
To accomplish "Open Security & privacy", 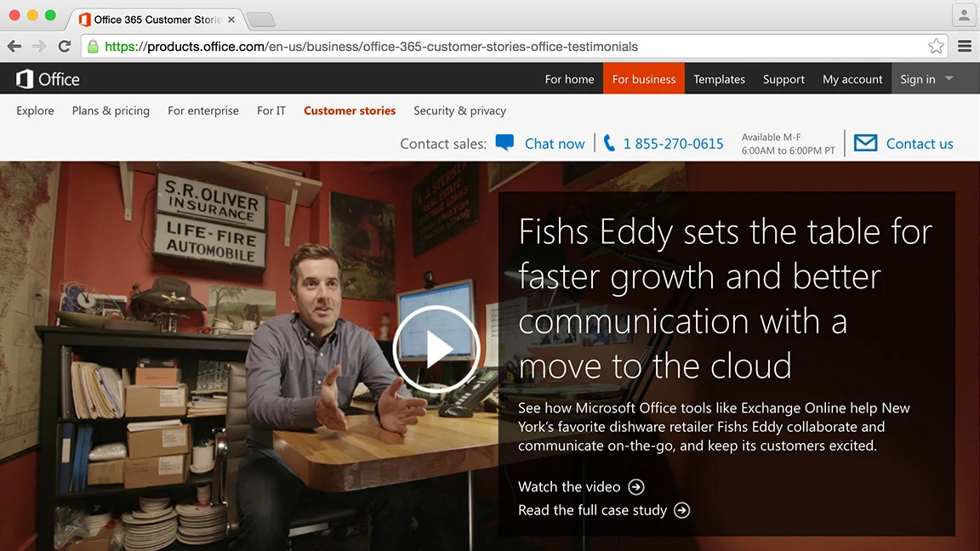I will (459, 111).
